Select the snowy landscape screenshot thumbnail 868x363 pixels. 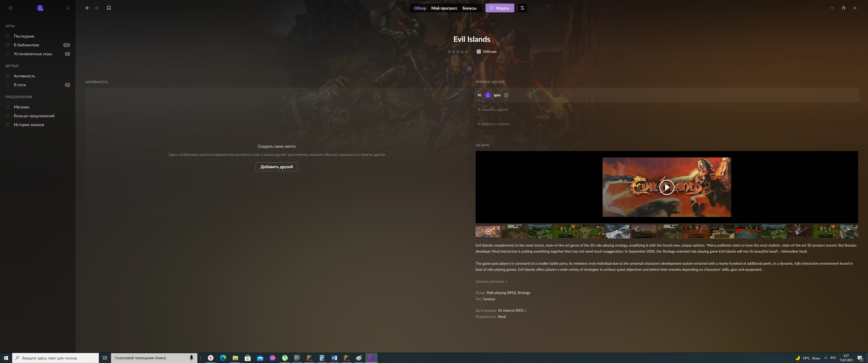click(618, 231)
